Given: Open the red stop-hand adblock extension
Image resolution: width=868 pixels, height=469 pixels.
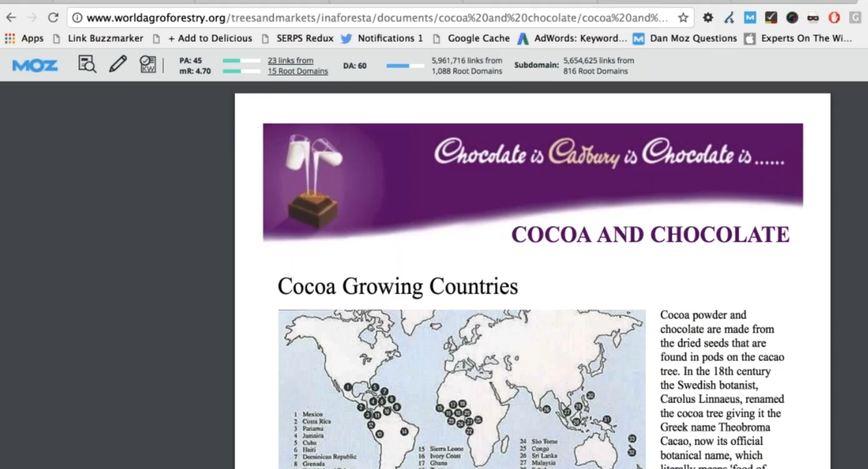Looking at the screenshot, I should pyautogui.click(x=834, y=18).
